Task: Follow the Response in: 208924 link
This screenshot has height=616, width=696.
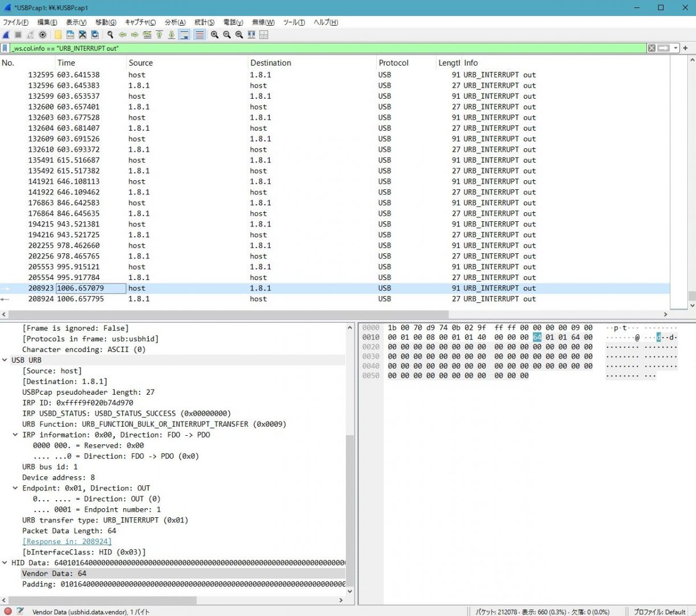Action: [67, 541]
